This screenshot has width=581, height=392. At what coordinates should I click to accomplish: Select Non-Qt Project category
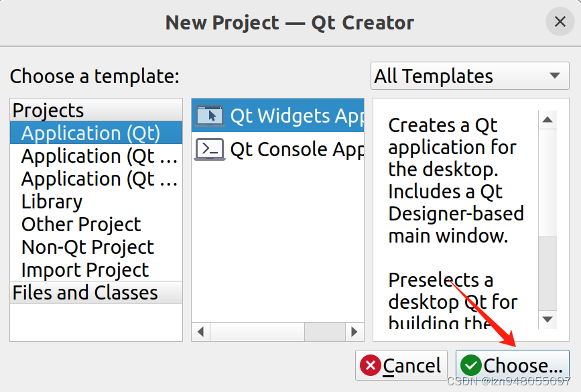tap(96, 247)
